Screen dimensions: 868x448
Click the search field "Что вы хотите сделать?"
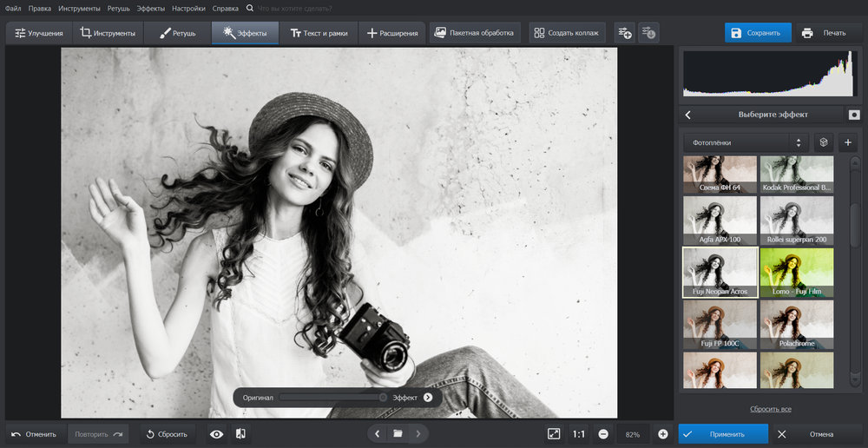295,9
